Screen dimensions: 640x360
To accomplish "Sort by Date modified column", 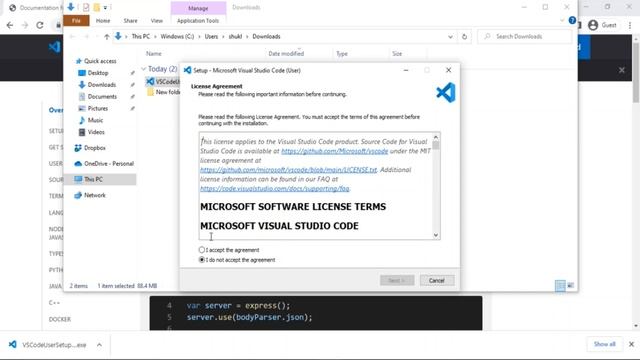I will 286,53.
